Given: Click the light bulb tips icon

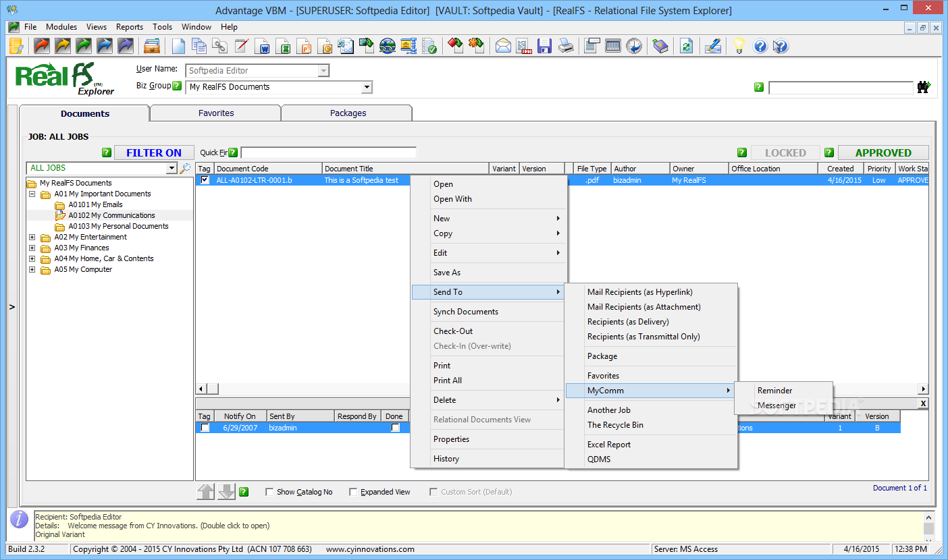Looking at the screenshot, I should click(x=739, y=46).
